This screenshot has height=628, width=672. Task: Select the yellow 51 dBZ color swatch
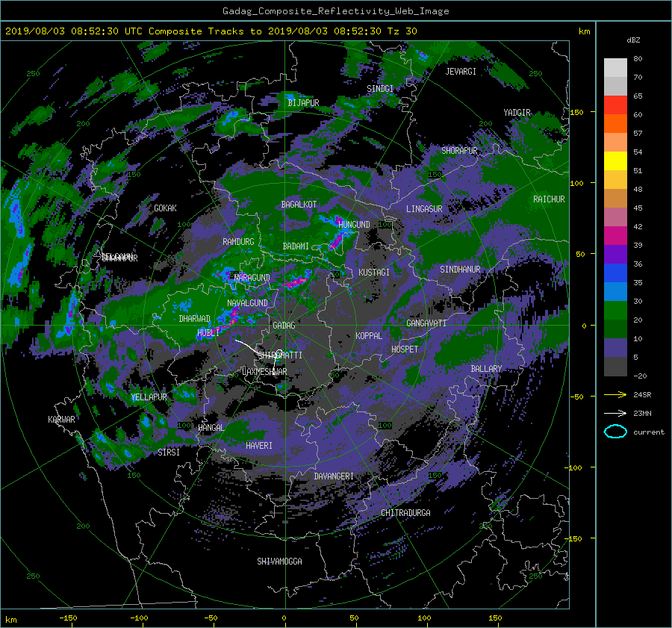tap(615, 161)
